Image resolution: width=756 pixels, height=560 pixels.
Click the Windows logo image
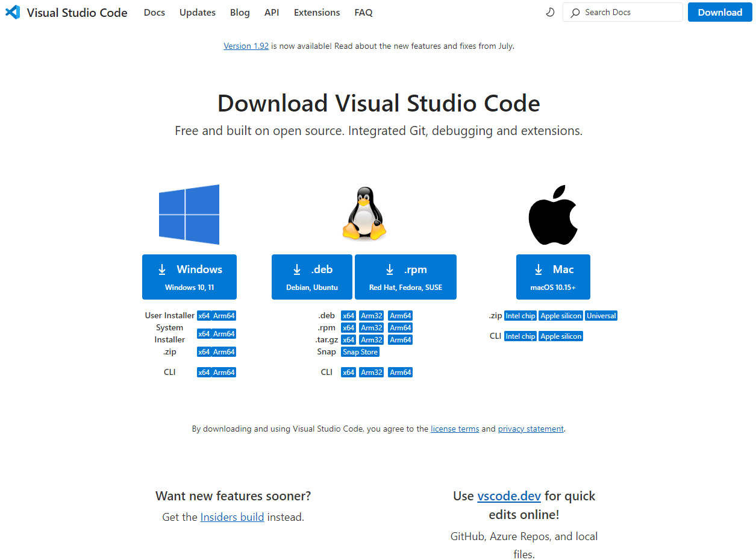[189, 215]
